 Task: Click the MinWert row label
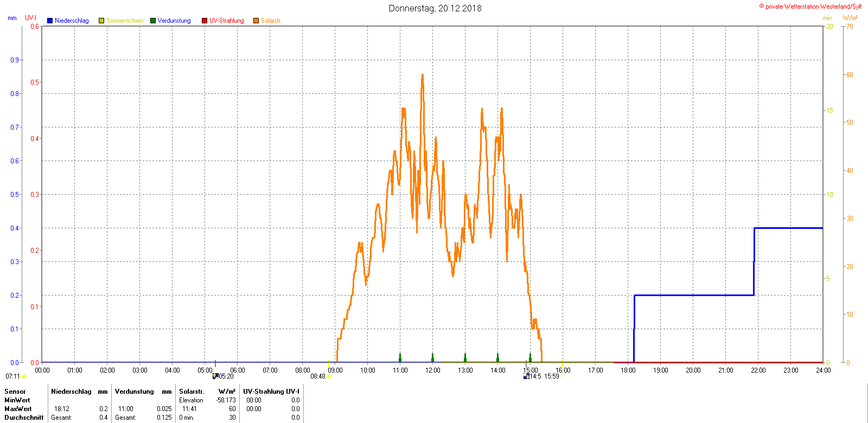tap(17, 400)
